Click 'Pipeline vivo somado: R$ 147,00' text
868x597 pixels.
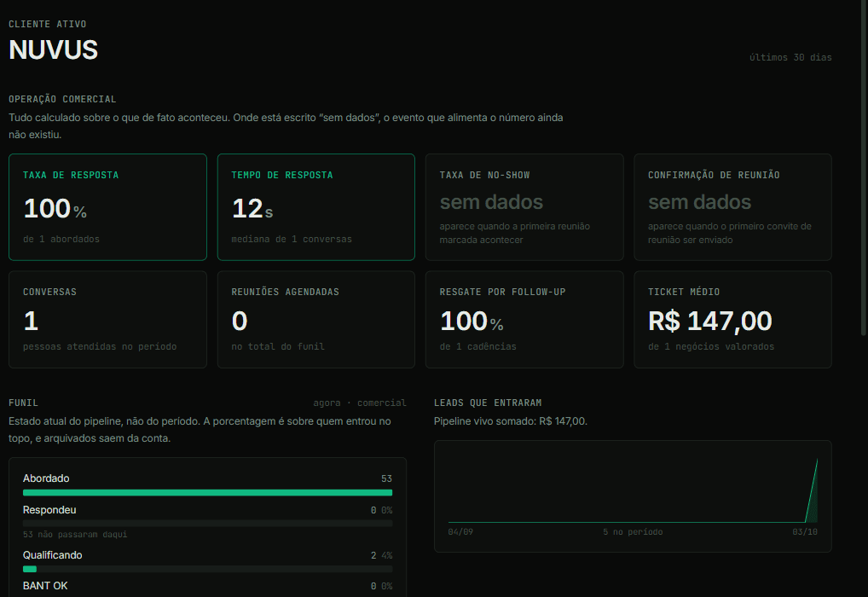pos(511,421)
